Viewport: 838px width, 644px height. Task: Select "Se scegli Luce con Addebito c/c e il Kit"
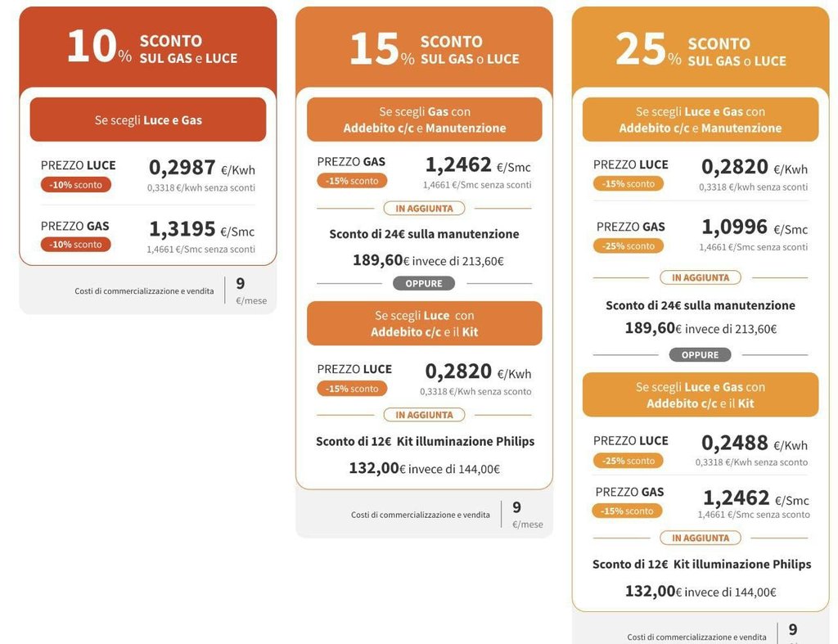(424, 323)
